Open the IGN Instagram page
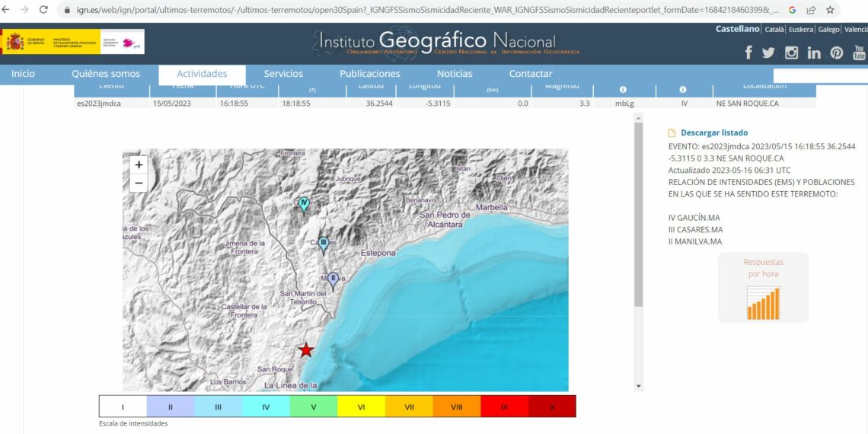The image size is (868, 434). coord(791,53)
